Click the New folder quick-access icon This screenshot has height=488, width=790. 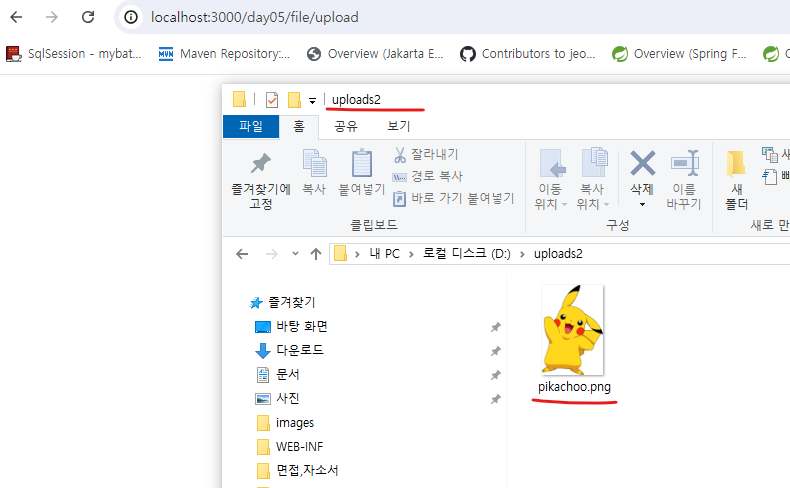coord(294,100)
